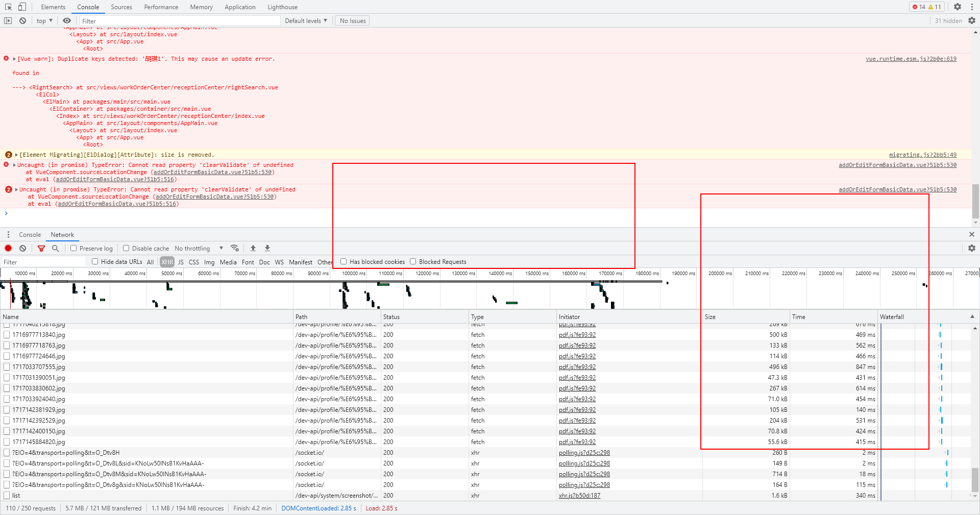This screenshot has width=980, height=515.
Task: Click the console Filter input field
Action: [x=179, y=21]
